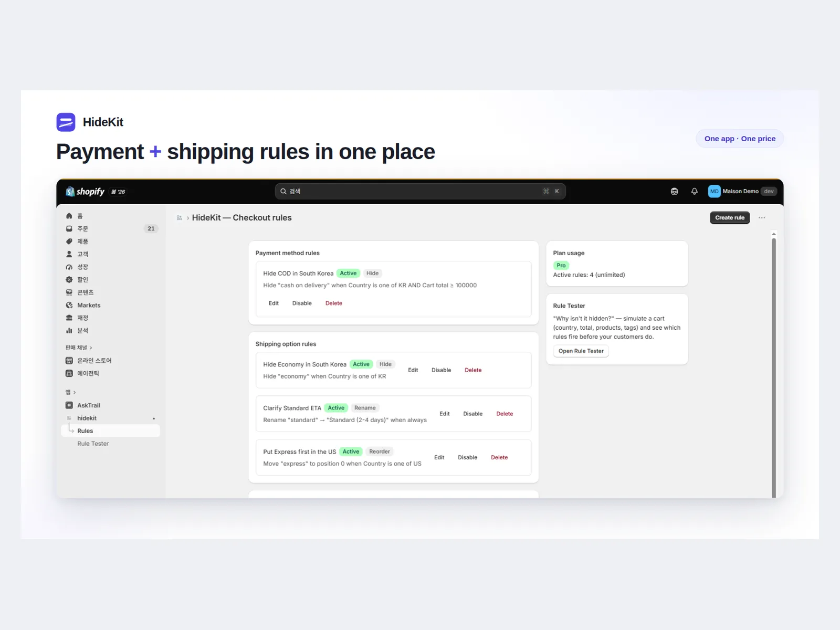Click the Create rule button
This screenshot has height=630, width=840.
click(x=730, y=218)
